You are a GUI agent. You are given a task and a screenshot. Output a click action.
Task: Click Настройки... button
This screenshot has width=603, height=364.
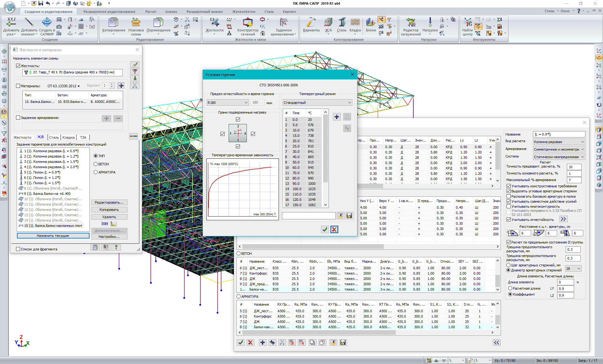point(109,237)
